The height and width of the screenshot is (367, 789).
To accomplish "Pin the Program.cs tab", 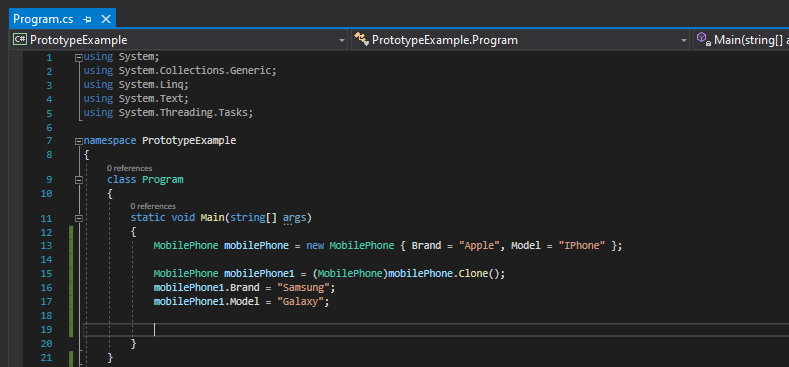I will coord(88,20).
